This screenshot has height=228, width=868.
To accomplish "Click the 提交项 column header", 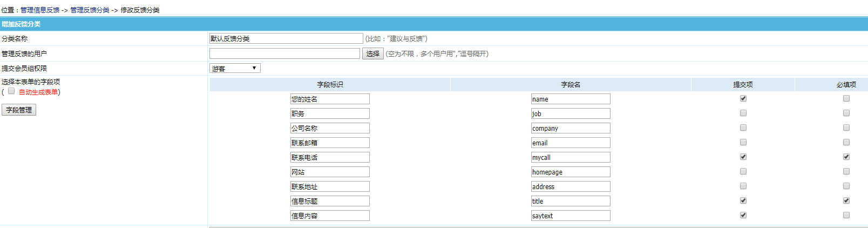I will [743, 85].
